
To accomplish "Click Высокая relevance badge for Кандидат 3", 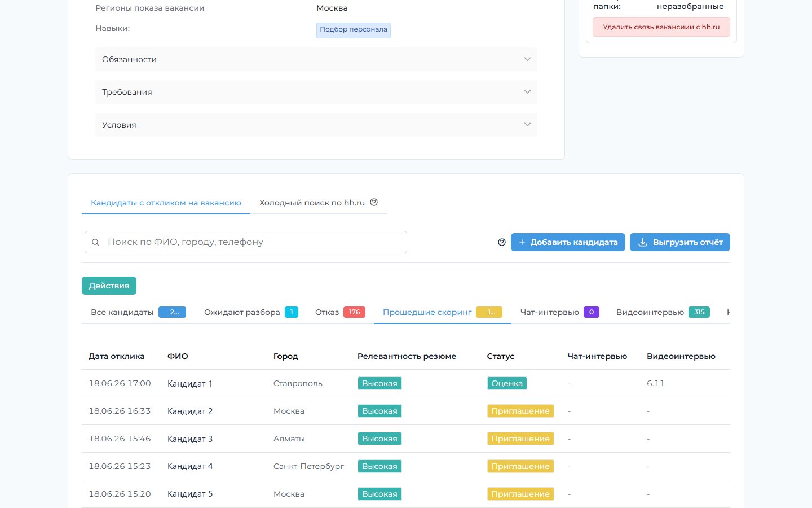I will (x=379, y=439).
